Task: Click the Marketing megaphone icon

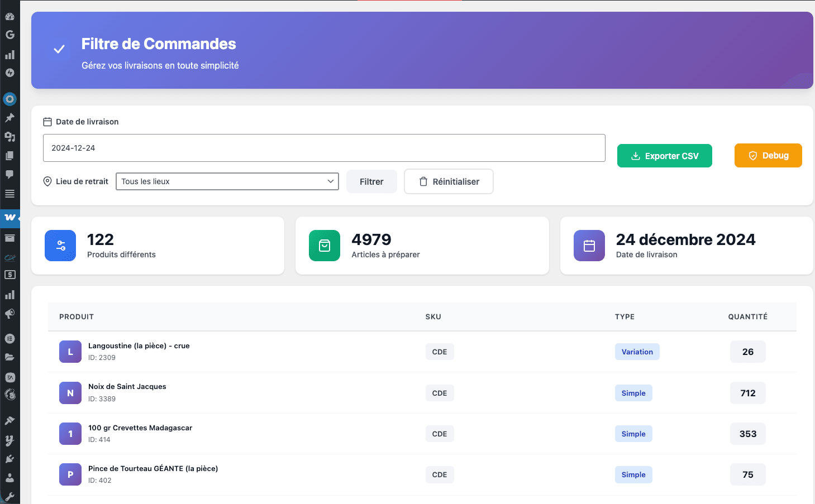Action: [x=9, y=314]
